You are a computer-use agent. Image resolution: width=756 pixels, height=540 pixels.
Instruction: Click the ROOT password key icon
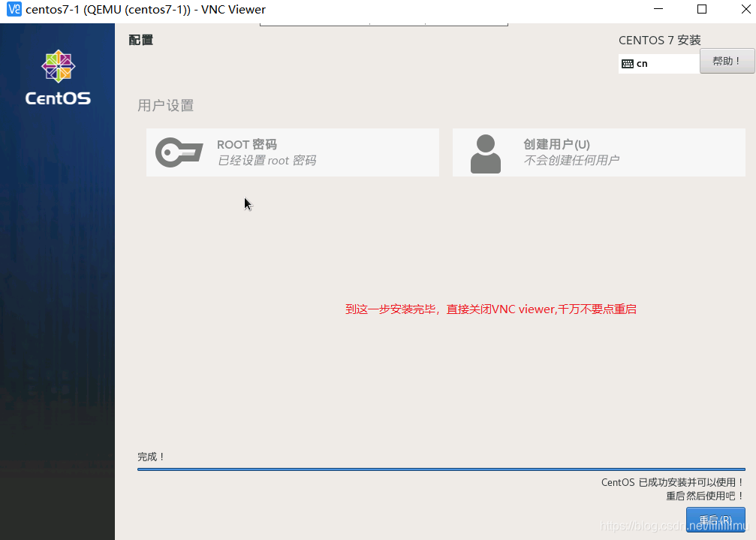point(179,152)
